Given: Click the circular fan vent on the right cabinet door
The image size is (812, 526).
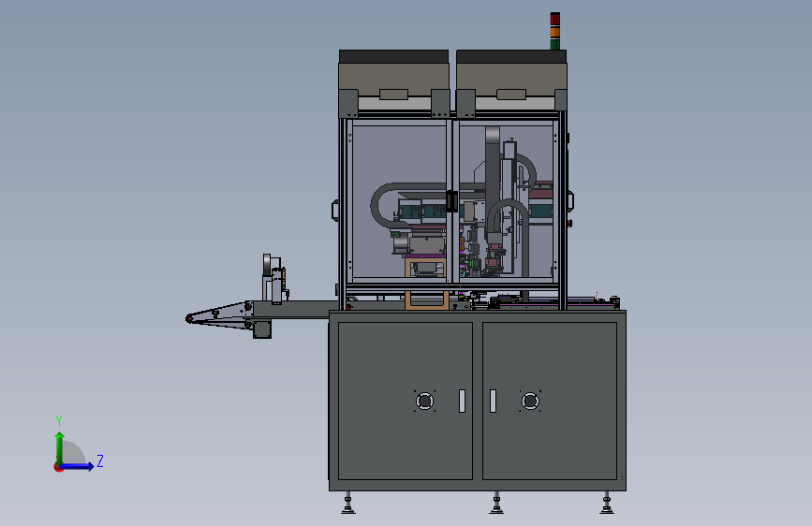Looking at the screenshot, I should click(x=530, y=402).
